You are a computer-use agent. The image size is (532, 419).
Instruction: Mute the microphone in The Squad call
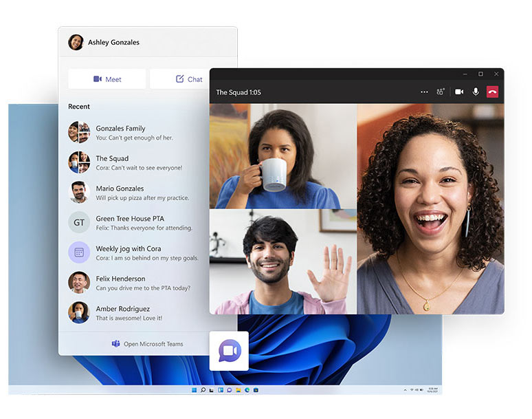476,92
